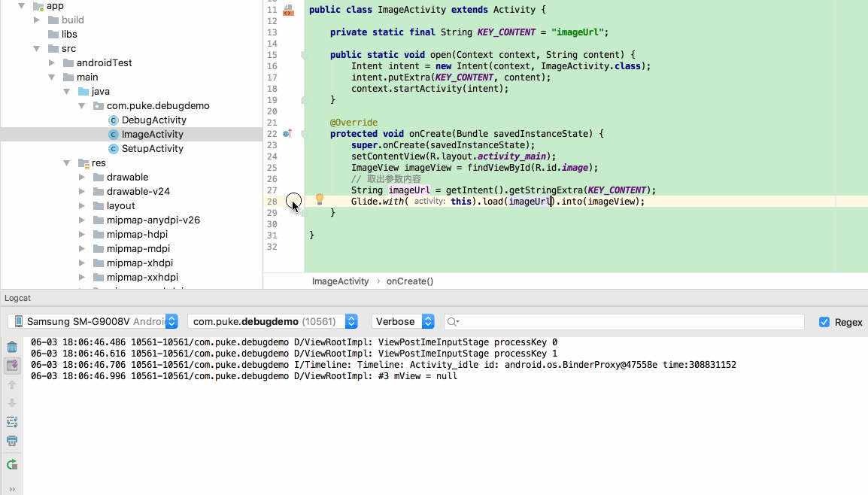Click the override method gutter icon on line 22
Image resolution: width=868 pixels, height=495 pixels.
287,133
